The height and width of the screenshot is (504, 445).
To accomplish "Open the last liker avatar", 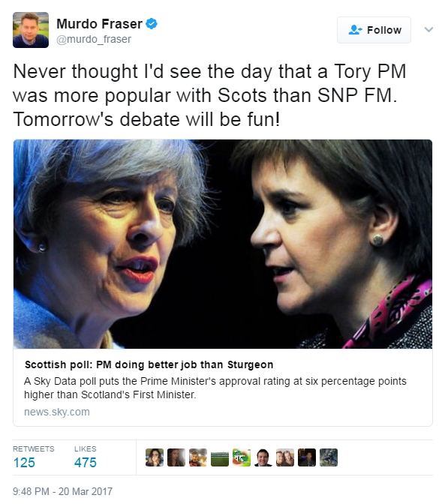I will (329, 457).
